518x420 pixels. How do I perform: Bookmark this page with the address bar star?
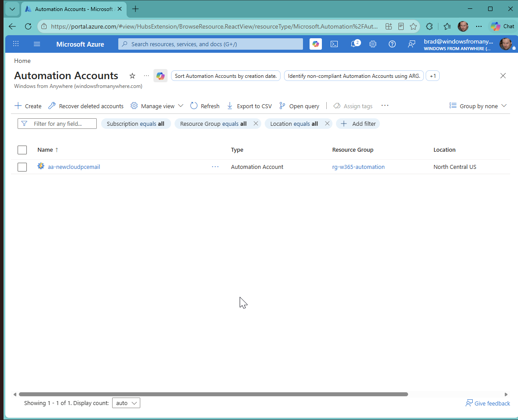[413, 26]
